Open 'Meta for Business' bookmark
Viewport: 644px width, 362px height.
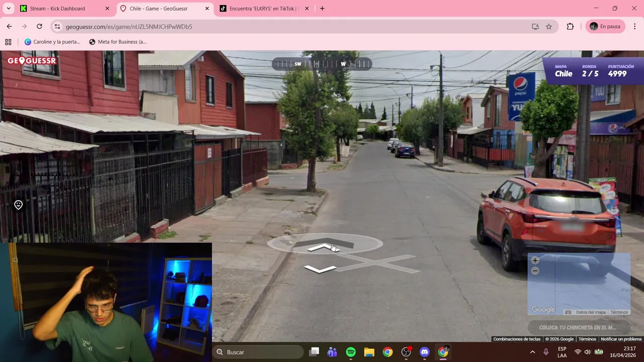click(x=118, y=42)
